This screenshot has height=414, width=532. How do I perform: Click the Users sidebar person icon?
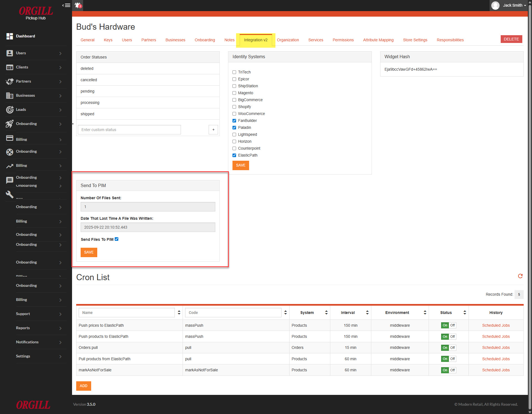pos(10,53)
